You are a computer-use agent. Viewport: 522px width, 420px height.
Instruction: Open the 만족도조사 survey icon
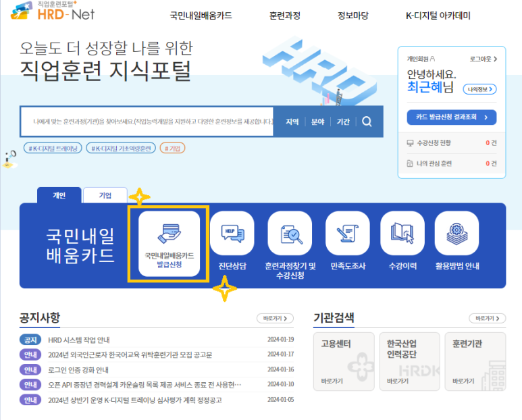348,234
